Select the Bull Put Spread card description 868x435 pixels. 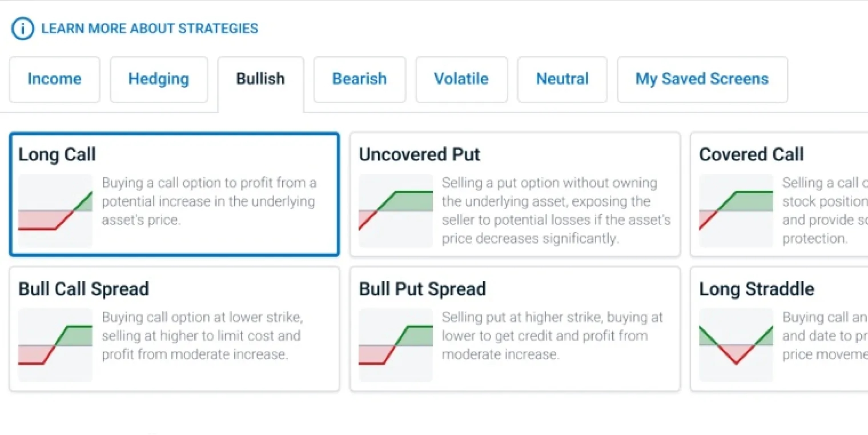[552, 336]
